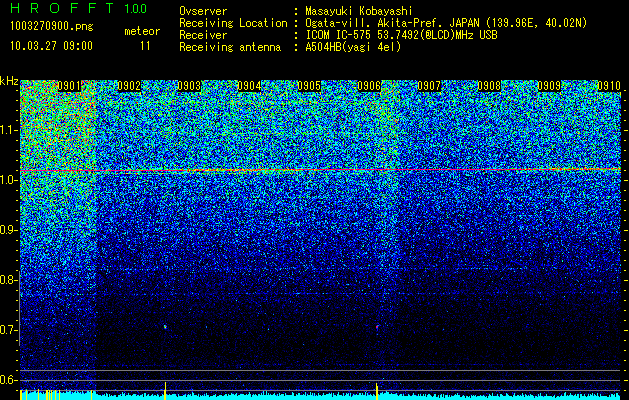The width and height of the screenshot is (629, 400).
Task: Click the 'Receiving Location' label
Action: point(233,23)
